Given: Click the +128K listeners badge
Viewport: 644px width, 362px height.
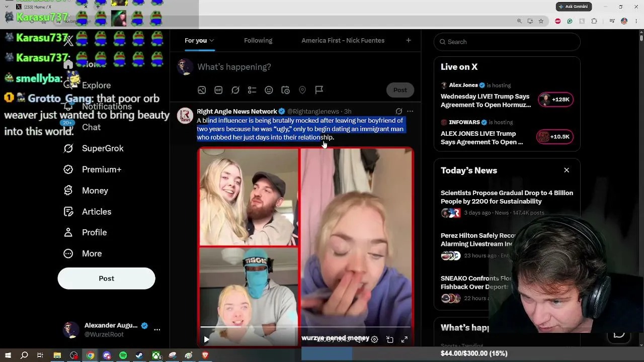Looking at the screenshot, I should click(x=555, y=100).
